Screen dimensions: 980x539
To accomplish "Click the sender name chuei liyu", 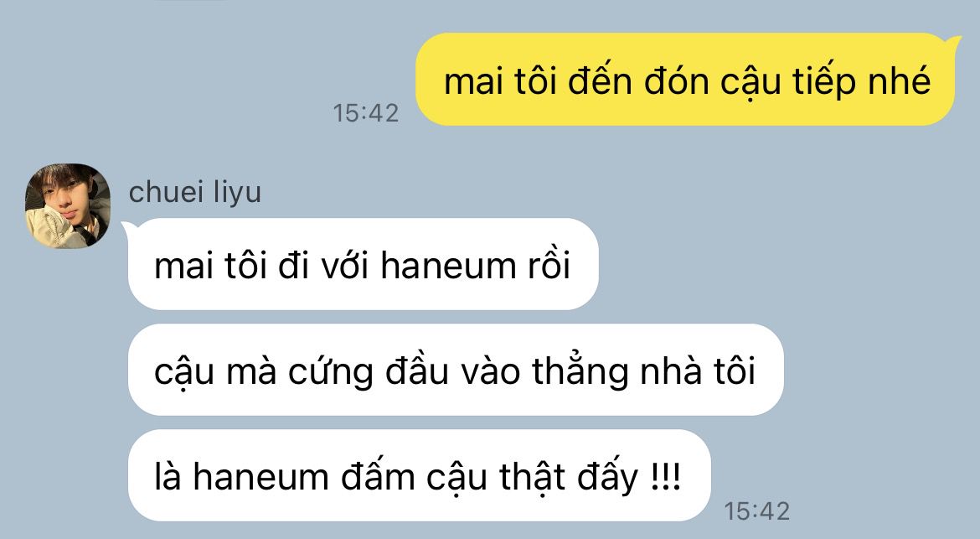I will point(195,192).
